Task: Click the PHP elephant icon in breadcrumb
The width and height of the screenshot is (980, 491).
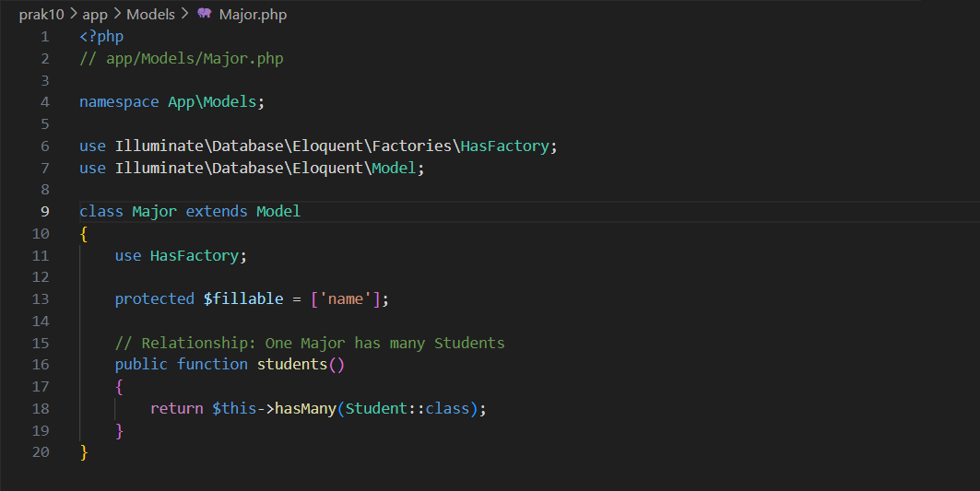Action: [205, 14]
